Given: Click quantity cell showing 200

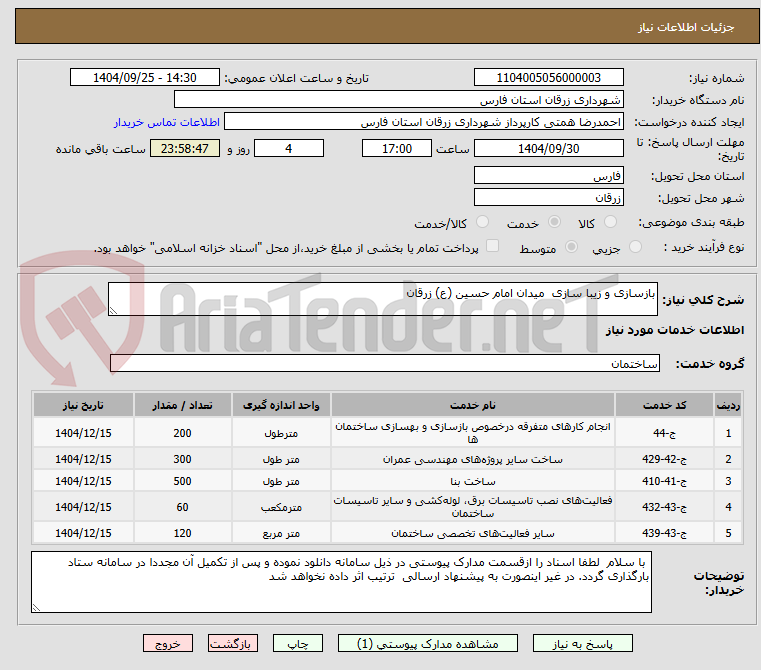Looking at the screenshot, I should (182, 433).
